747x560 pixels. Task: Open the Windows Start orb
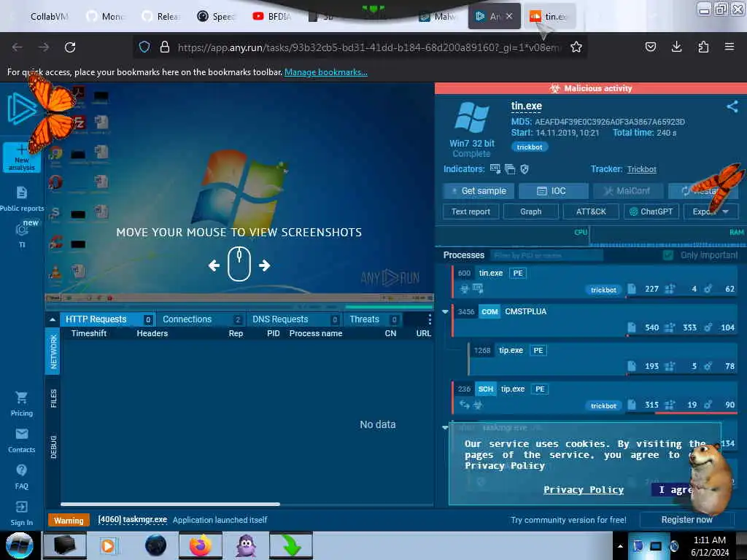[20, 545]
